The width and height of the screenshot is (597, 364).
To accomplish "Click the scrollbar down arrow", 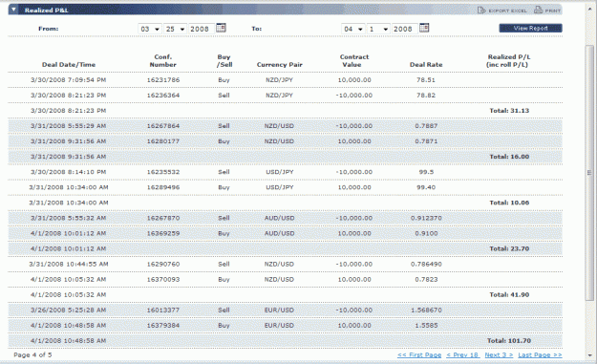I will click(x=589, y=355).
